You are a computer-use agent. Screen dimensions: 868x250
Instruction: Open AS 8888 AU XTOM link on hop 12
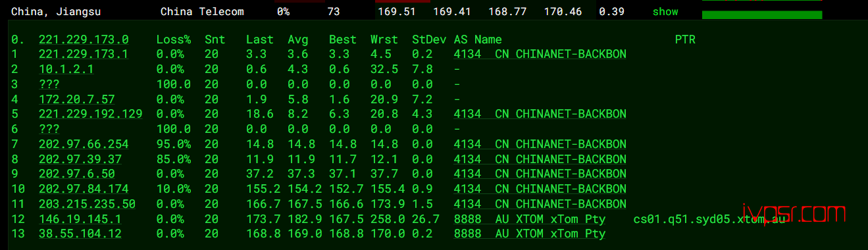coord(530,219)
